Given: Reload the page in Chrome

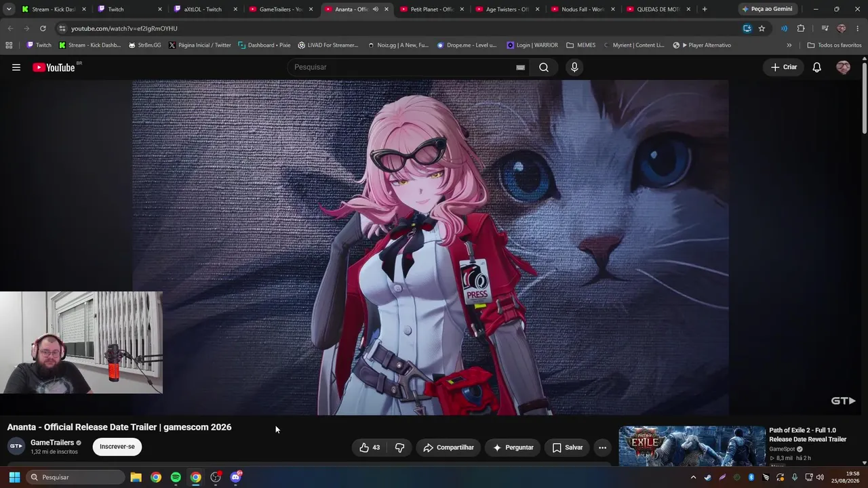Looking at the screenshot, I should 43,28.
